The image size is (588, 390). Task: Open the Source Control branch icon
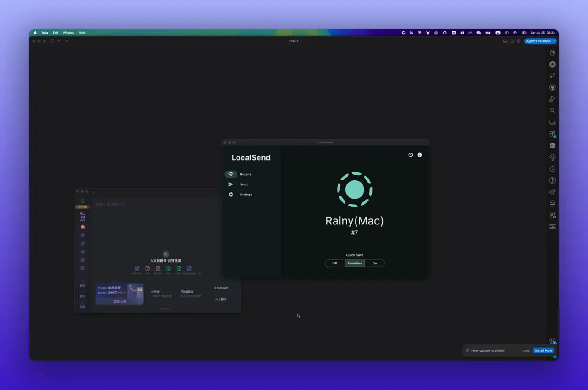tap(553, 75)
